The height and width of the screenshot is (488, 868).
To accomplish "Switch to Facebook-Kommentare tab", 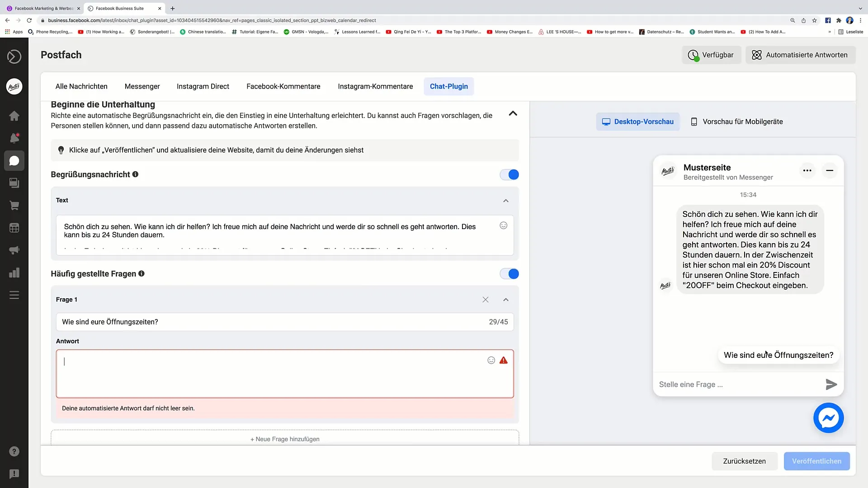I will pos(283,86).
